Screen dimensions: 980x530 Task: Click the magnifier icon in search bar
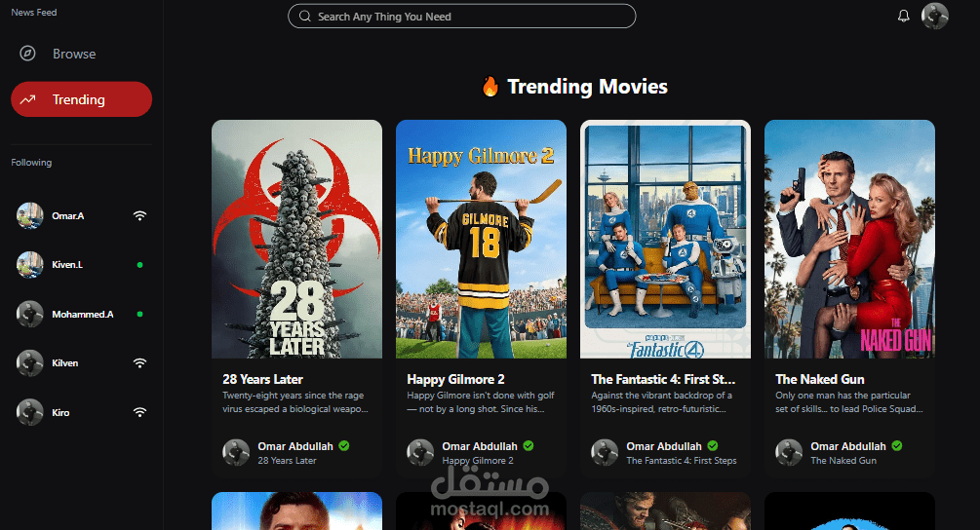tap(305, 17)
